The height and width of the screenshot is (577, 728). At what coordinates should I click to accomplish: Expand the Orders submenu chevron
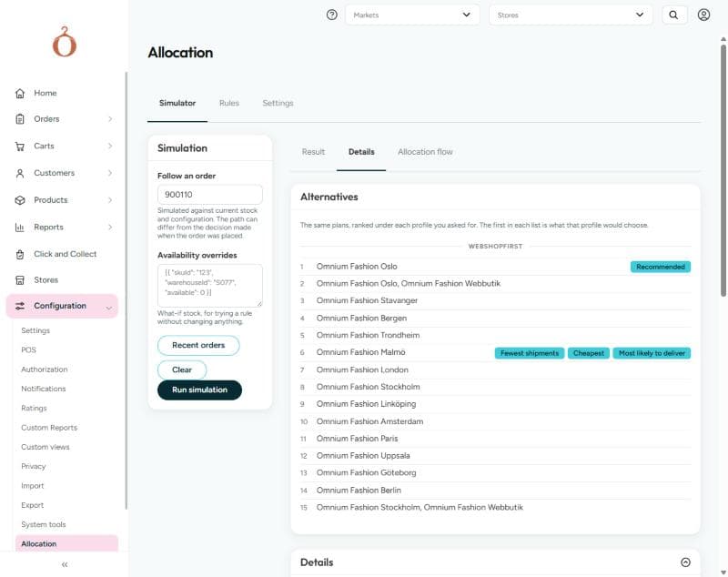110,119
